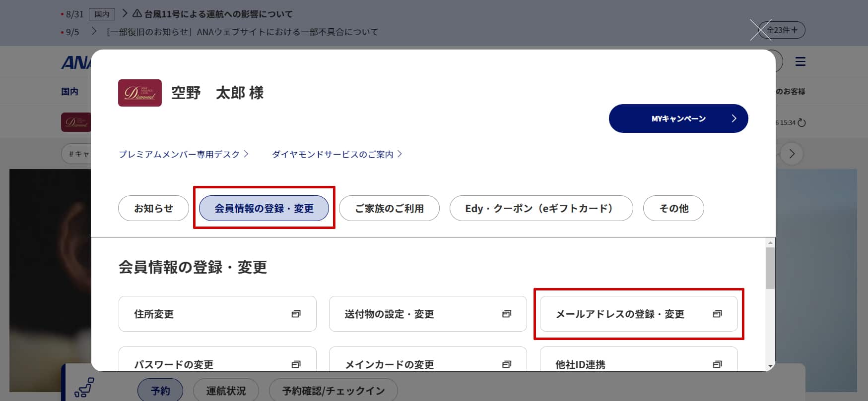Click new-window icon on 送付物の設定・変更
The height and width of the screenshot is (401, 868).
(x=506, y=314)
